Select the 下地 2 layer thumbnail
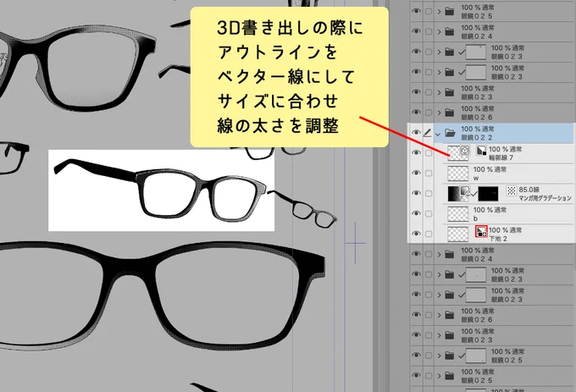Image resolution: width=576 pixels, height=392 pixels. pos(457,234)
